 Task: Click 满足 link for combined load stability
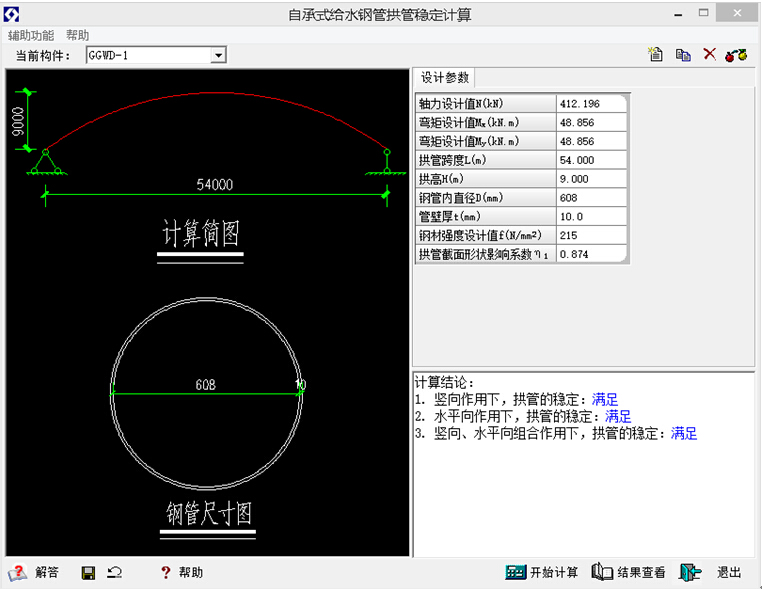tap(684, 433)
